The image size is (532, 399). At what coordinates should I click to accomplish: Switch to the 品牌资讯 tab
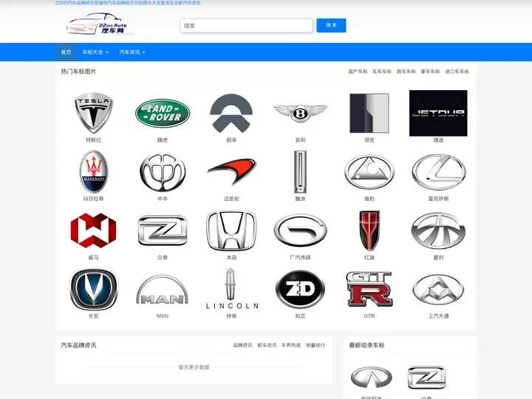242,345
